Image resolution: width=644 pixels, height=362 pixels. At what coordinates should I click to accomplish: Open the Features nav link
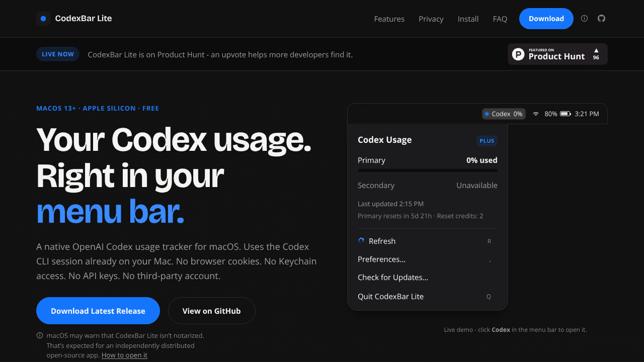pos(389,19)
